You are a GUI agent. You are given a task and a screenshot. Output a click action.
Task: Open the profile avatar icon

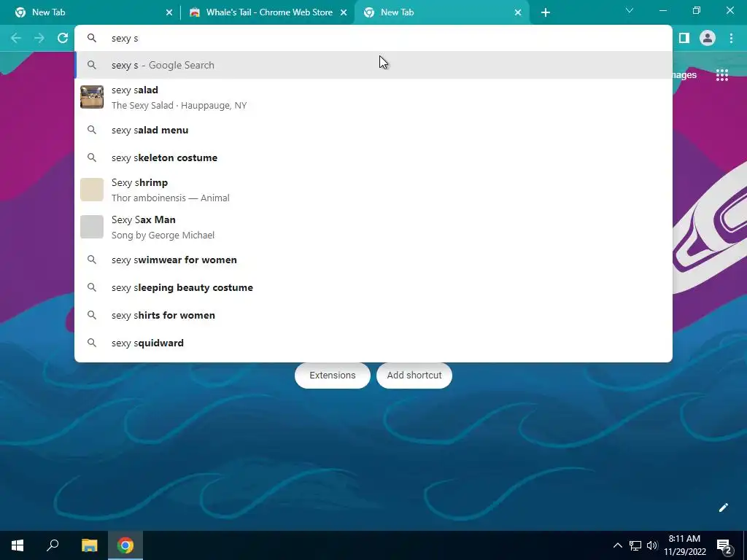(x=708, y=38)
